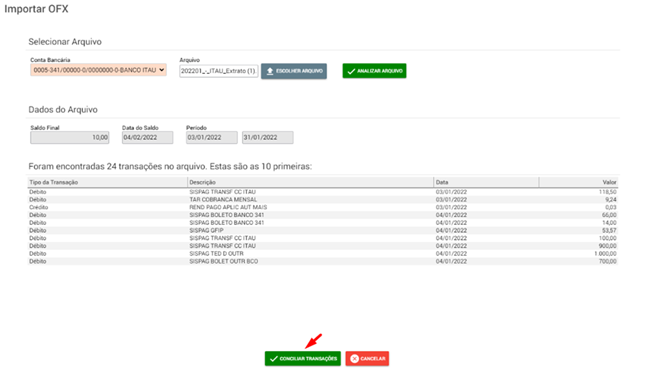Click the Saldo Final field

(70, 138)
